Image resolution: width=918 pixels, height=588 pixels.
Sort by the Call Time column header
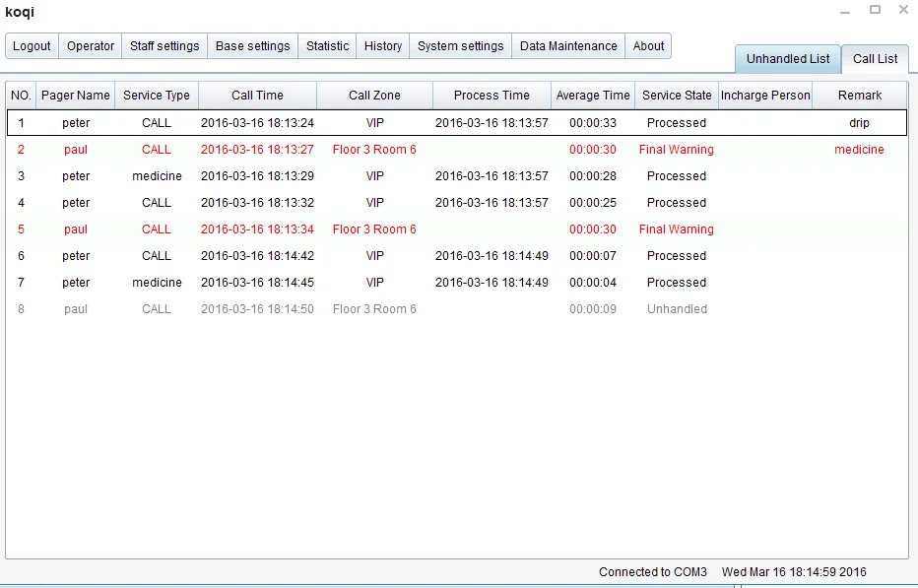click(x=258, y=96)
